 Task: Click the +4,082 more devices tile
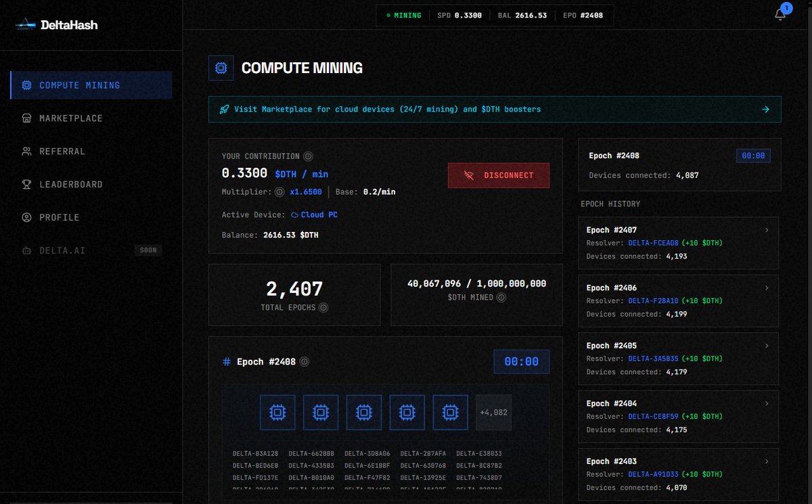point(493,413)
